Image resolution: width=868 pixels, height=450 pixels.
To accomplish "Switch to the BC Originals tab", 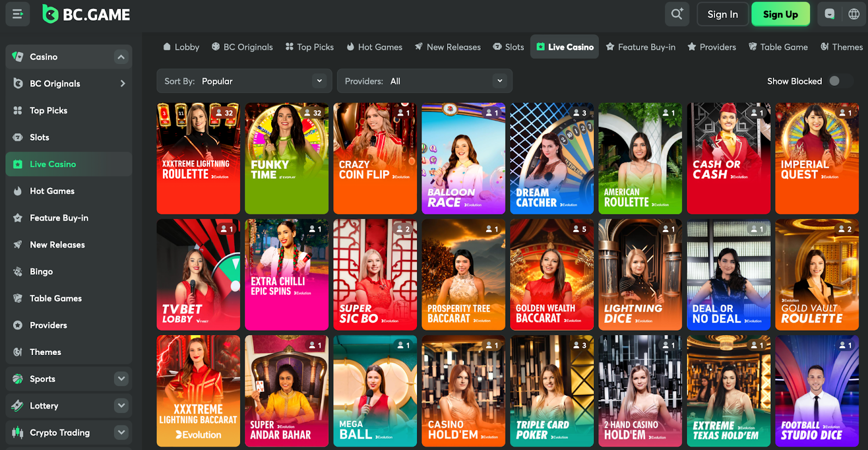I will (242, 47).
